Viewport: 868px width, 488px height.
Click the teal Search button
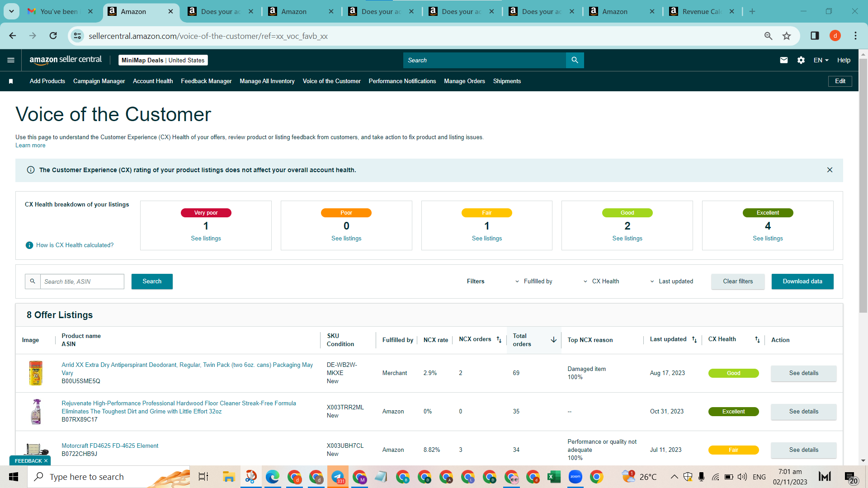point(152,282)
